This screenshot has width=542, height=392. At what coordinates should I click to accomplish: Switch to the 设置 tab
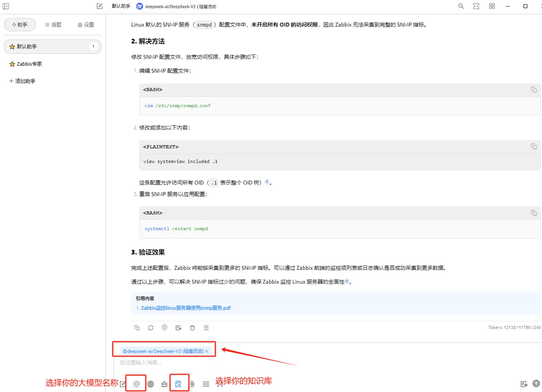tap(86, 25)
